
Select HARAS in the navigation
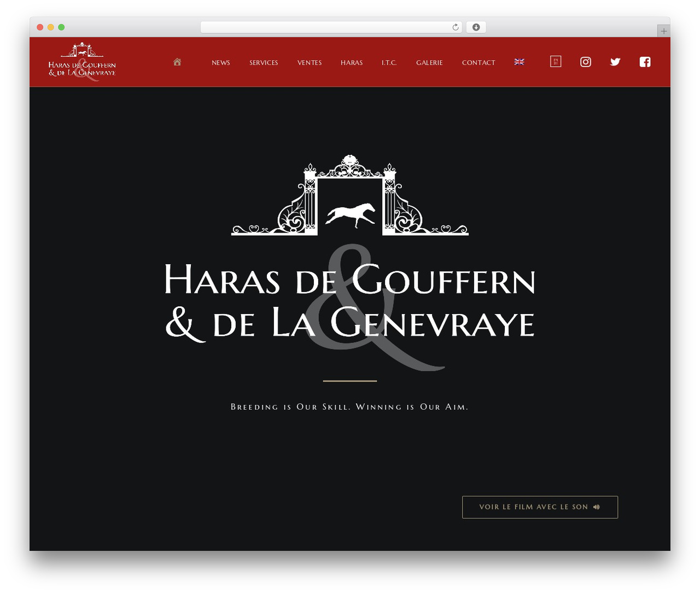tap(352, 63)
